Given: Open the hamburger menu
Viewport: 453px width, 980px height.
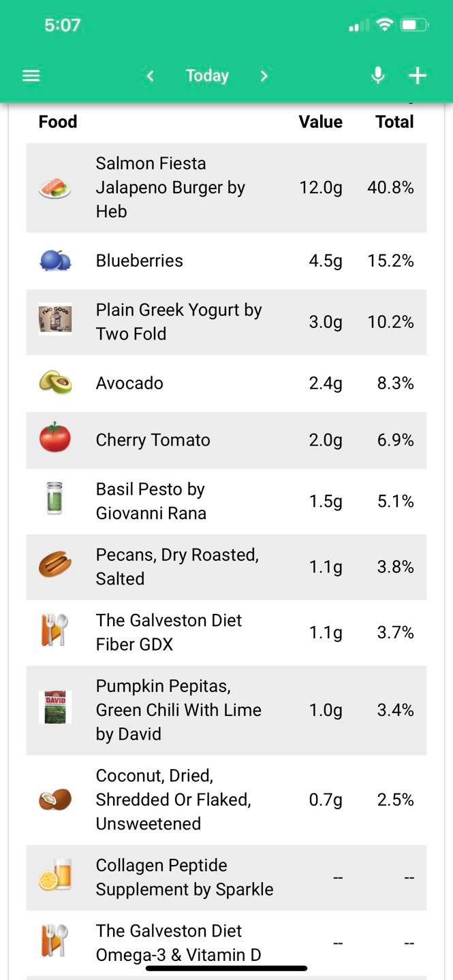Looking at the screenshot, I should [31, 76].
